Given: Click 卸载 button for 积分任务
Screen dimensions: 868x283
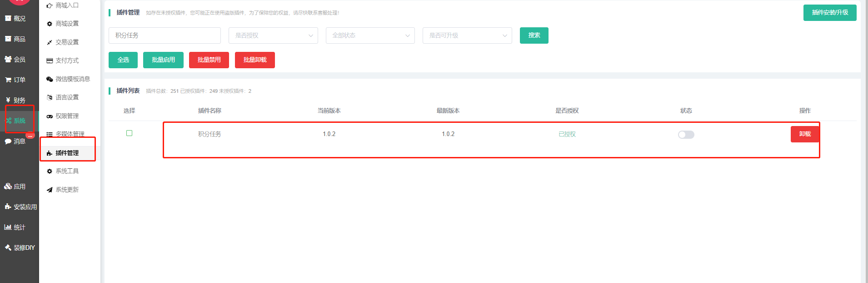Looking at the screenshot, I should [x=805, y=134].
